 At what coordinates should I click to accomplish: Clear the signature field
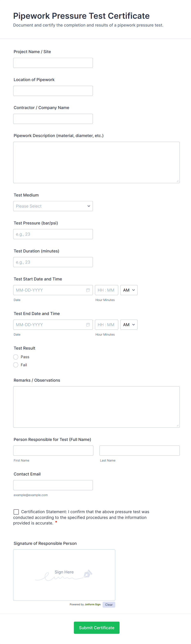pos(109,604)
